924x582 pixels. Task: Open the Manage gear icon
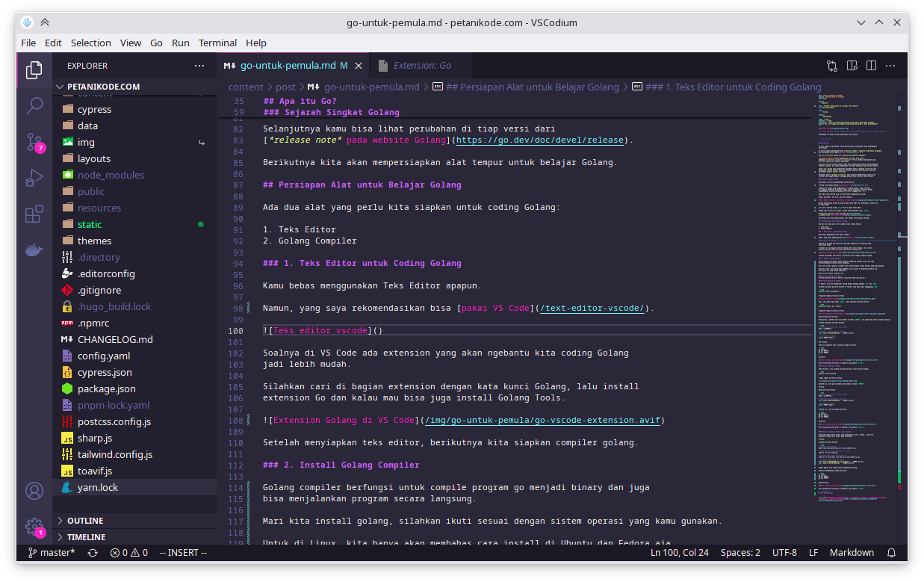(34, 527)
